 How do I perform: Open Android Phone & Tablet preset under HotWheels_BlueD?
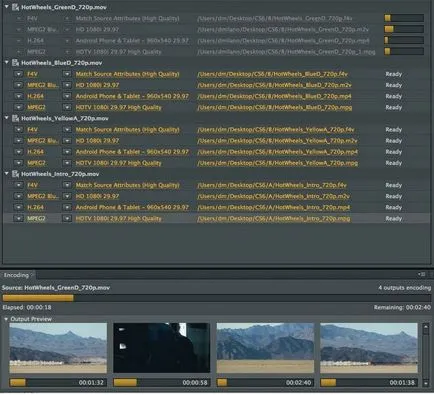(x=132, y=96)
